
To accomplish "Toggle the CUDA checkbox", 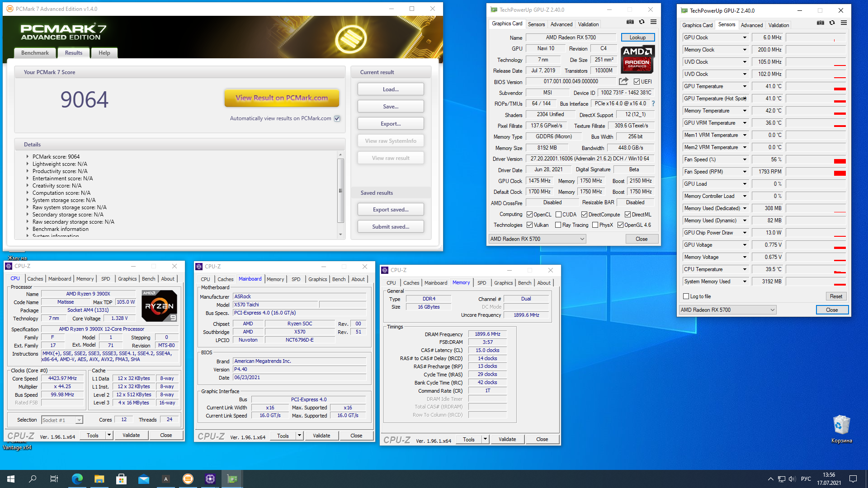I will click(558, 215).
